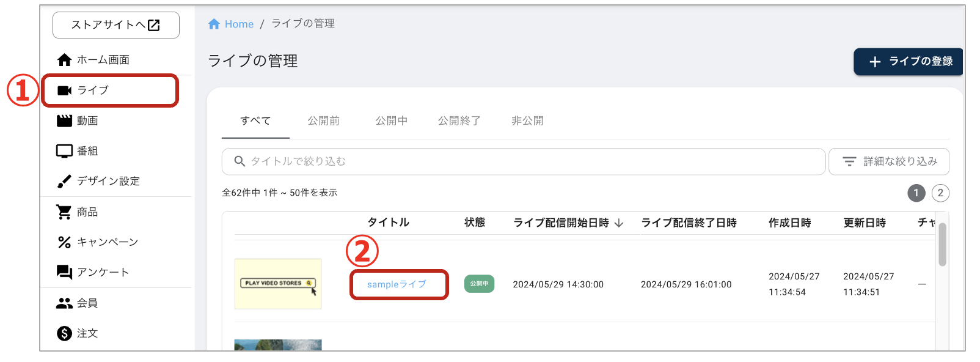
Task: Switch to the 非公開 tab
Action: pos(527,121)
